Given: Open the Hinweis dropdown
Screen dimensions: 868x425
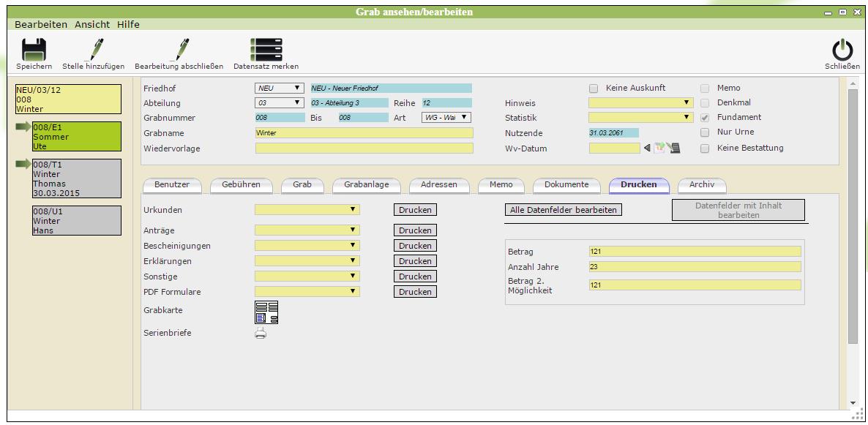Looking at the screenshot, I should [686, 103].
